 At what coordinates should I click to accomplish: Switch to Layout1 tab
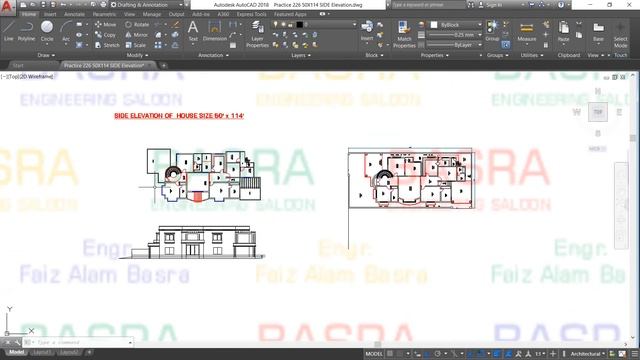41,352
